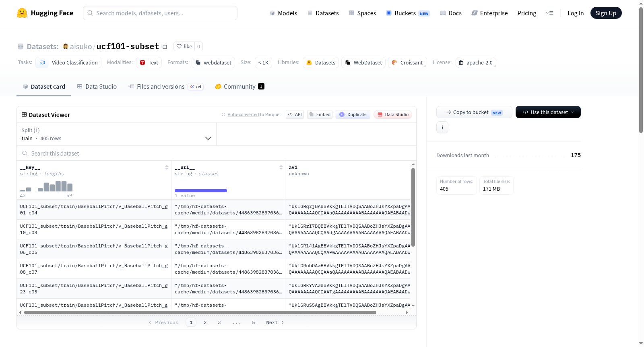The width and height of the screenshot is (644, 347).
Task: Focus the search models, datasets, users field
Action: (160, 13)
